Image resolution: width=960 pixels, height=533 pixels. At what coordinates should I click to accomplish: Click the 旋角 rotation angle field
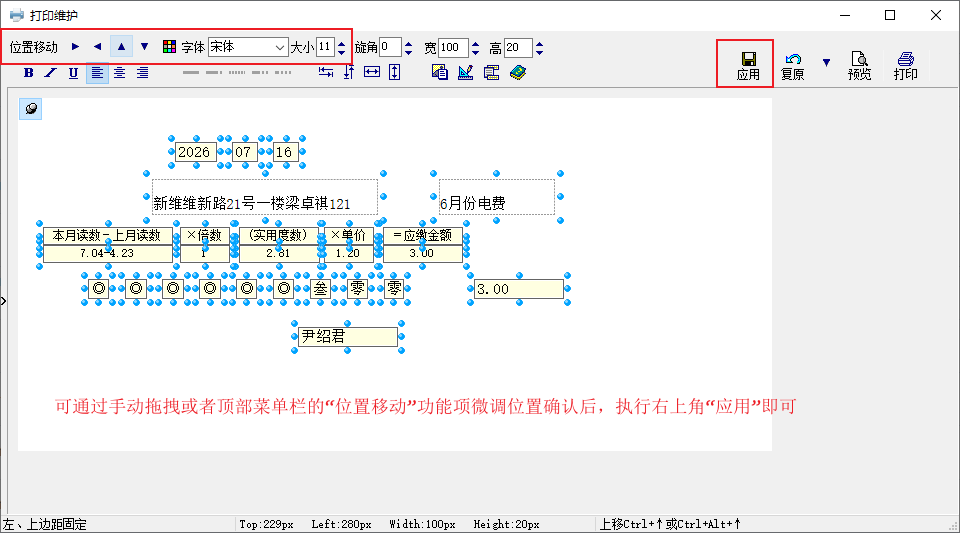pos(390,47)
